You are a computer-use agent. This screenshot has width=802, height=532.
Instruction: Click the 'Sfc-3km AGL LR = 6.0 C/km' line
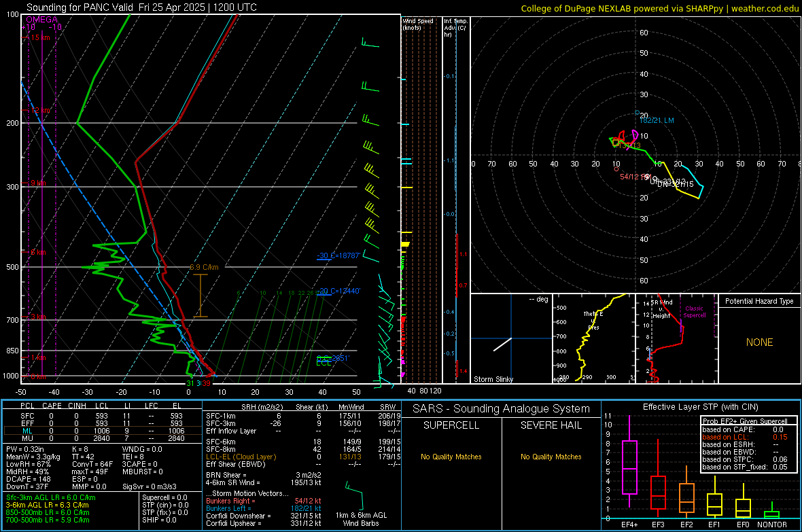point(51,497)
